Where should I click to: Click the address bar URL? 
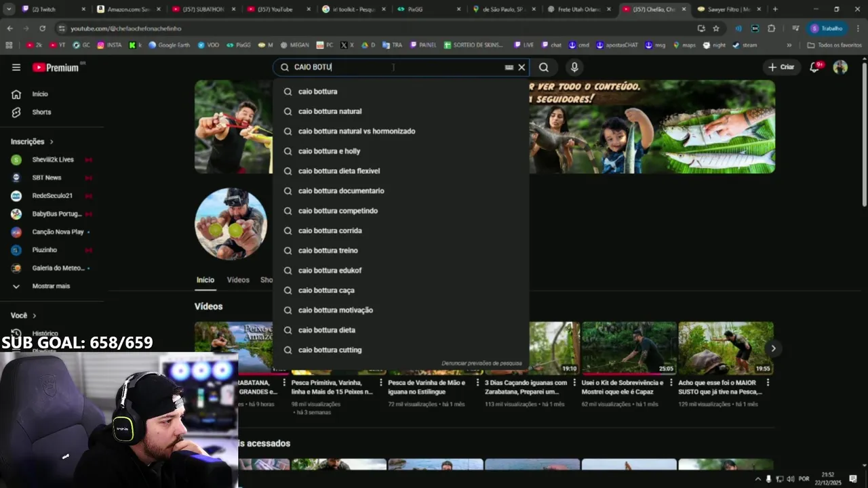[x=126, y=28]
